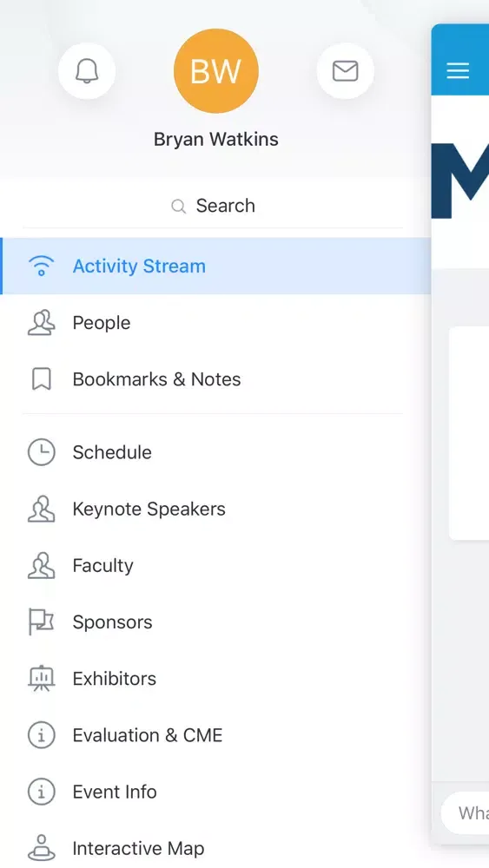
Task: Select the Activity Stream menu item
Action: click(216, 266)
